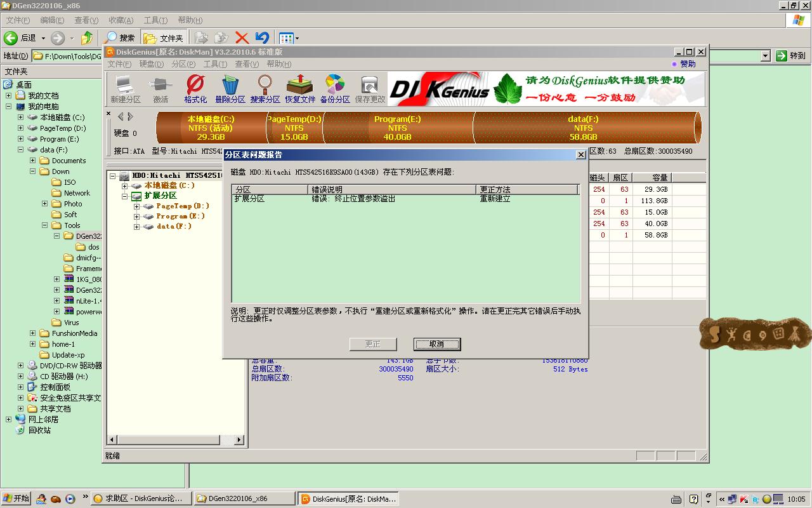The height and width of the screenshot is (508, 812).
Task: Click previous disk arrow in DiskGenius
Action: pyautogui.click(x=121, y=117)
